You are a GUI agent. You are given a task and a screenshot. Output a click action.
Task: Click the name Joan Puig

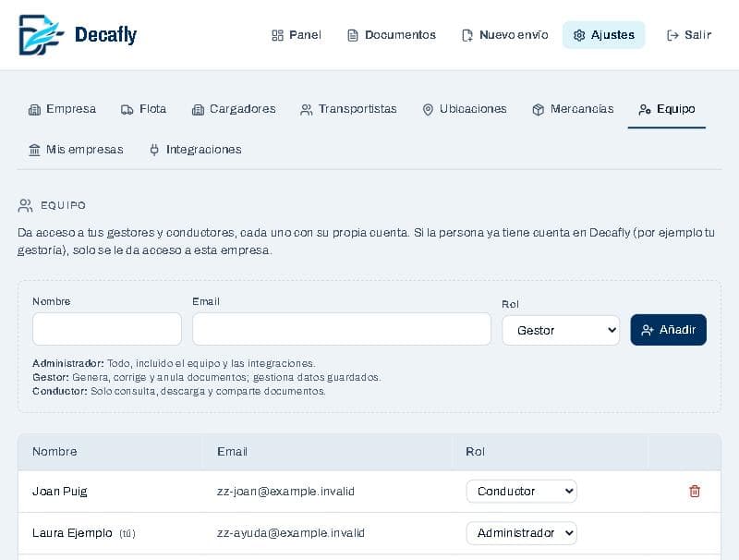(60, 492)
